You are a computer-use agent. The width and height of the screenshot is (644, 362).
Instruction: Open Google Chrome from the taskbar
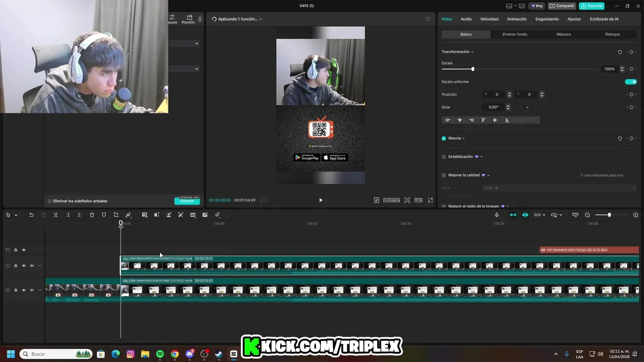click(175, 354)
